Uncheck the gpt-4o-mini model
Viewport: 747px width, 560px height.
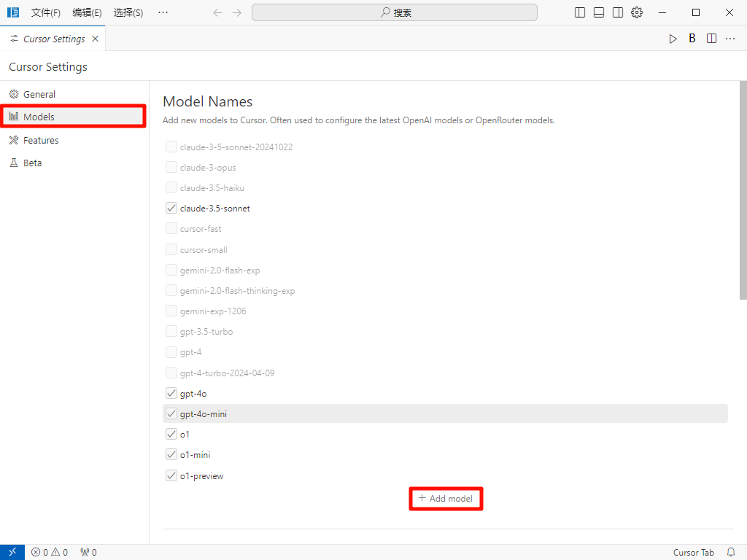(x=171, y=414)
